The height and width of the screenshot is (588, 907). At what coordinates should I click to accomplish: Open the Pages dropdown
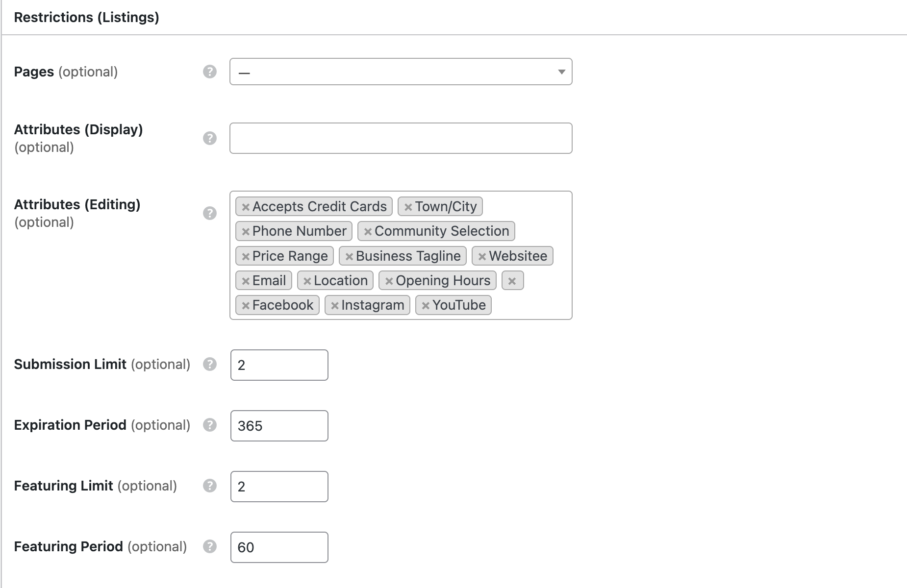[x=401, y=72]
